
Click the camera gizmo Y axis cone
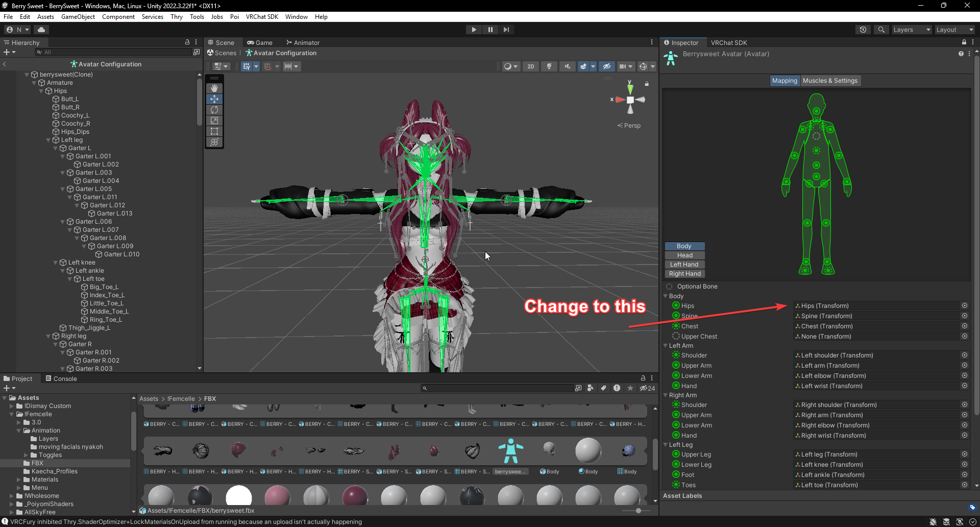click(x=630, y=88)
